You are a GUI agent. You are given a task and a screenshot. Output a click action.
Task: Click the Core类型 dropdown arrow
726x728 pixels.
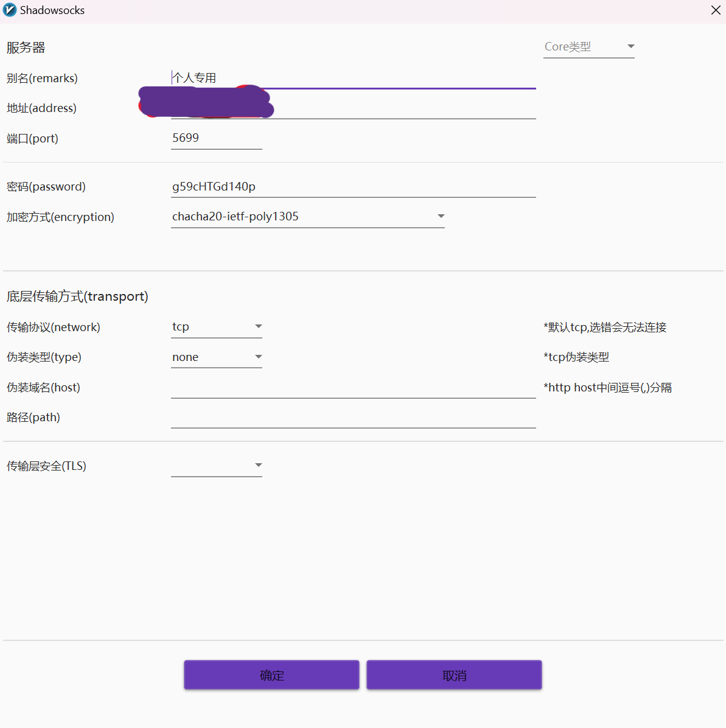[630, 46]
